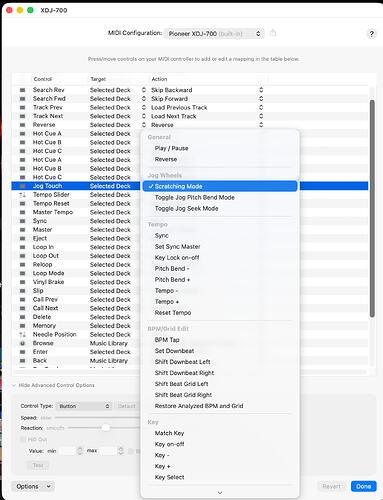Image resolution: width=383 pixels, height=500 pixels.
Task: Open Action stepper for Load Previous Track
Action: [x=261, y=107]
